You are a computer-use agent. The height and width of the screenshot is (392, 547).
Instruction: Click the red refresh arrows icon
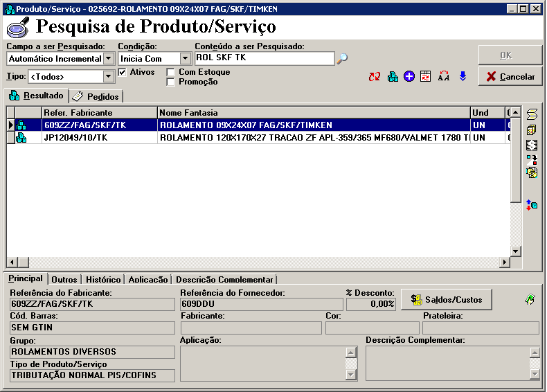375,77
